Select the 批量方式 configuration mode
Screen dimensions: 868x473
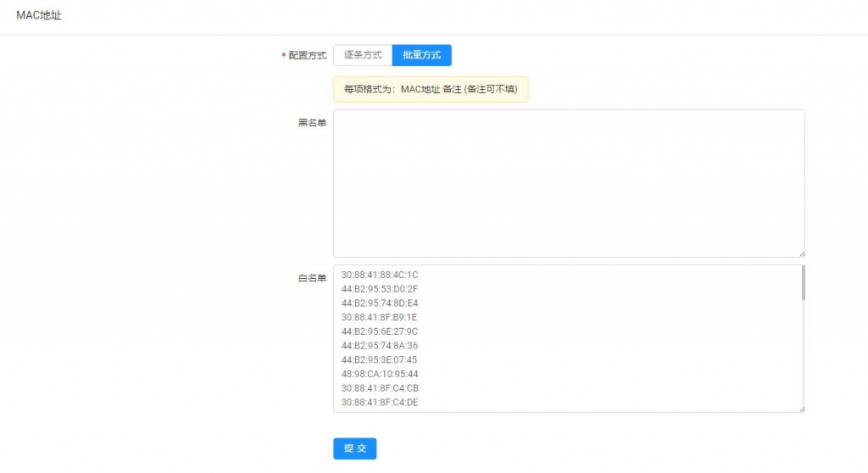[x=421, y=55]
